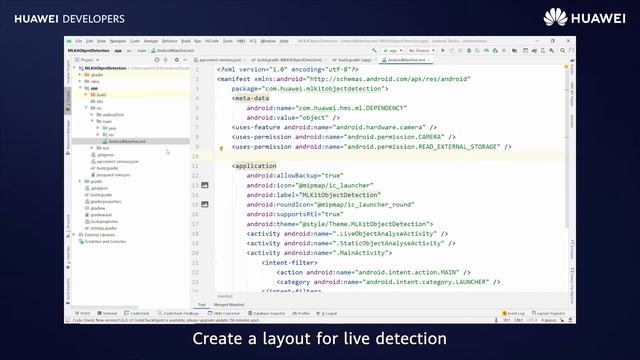This screenshot has width=640, height=360.
Task: Place cursor on empty line 10 in editor
Action: point(390,156)
